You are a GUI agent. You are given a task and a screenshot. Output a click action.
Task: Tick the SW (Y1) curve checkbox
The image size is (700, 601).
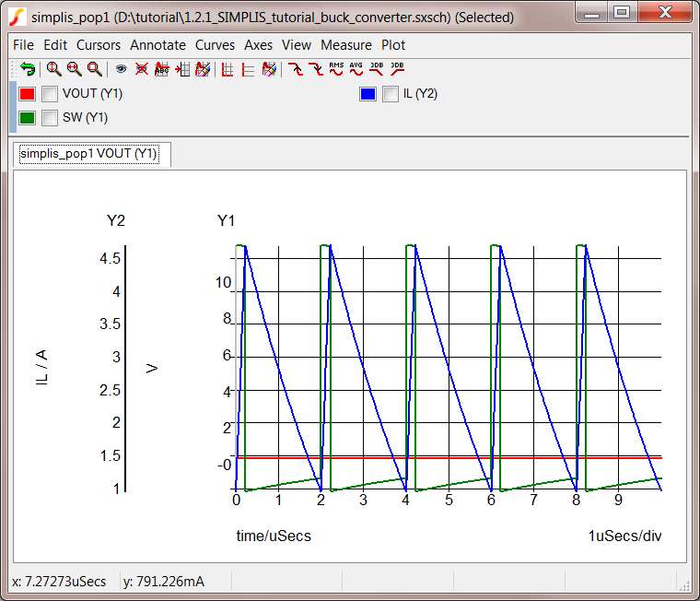click(50, 118)
